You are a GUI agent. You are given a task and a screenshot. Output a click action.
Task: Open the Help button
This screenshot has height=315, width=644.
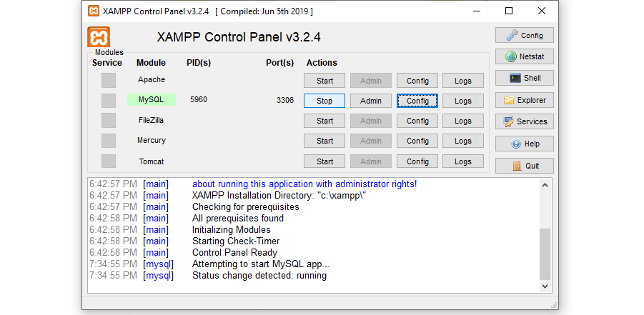(524, 144)
